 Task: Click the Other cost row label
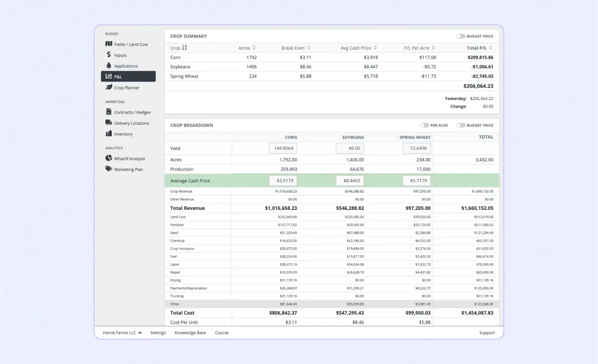174,304
